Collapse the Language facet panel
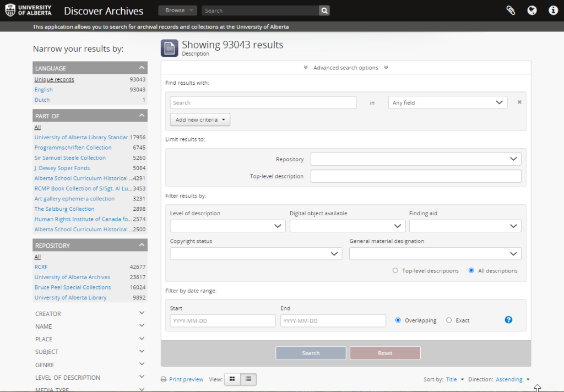 [90, 68]
